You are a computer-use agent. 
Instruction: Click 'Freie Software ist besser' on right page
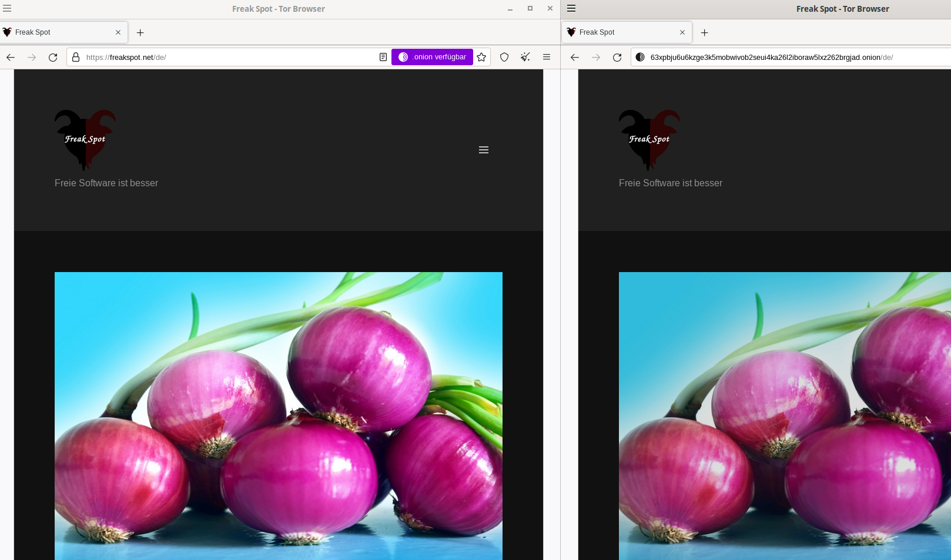671,183
